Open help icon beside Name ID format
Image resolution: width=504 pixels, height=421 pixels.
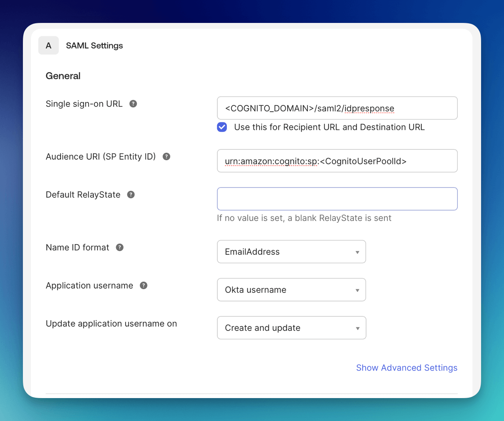click(x=120, y=248)
